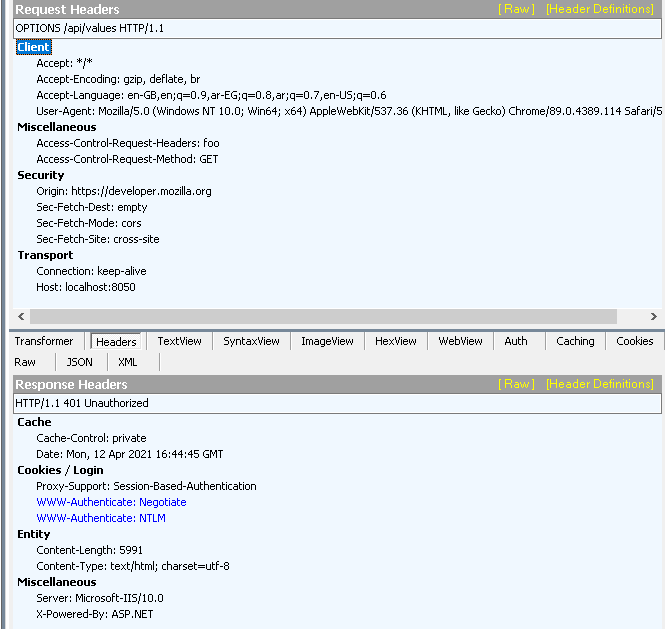Click the WWW-Authenticate: Negotiate header
This screenshot has width=665, height=629.
pos(112,502)
